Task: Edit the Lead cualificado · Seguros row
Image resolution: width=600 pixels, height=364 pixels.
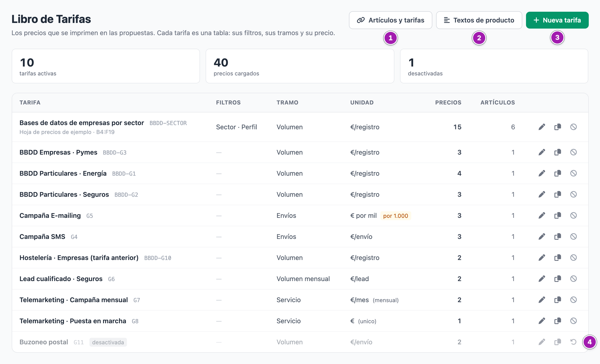Action: tap(541, 279)
